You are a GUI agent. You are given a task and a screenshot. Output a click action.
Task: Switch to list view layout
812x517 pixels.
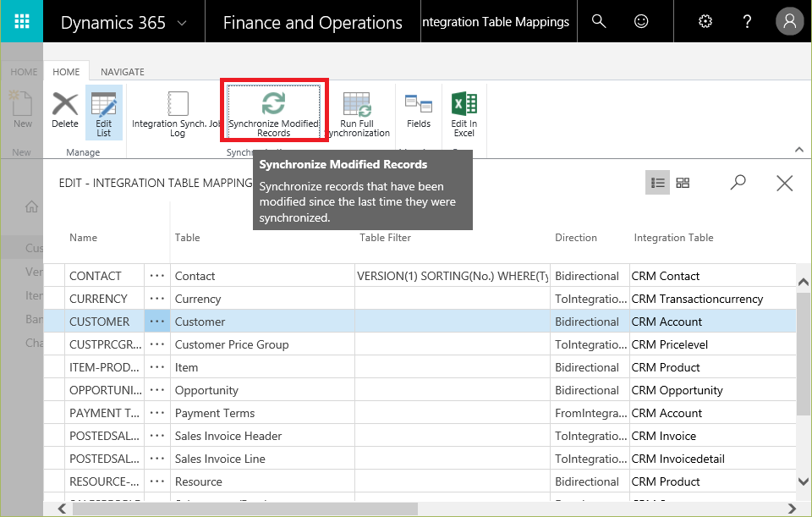658,183
